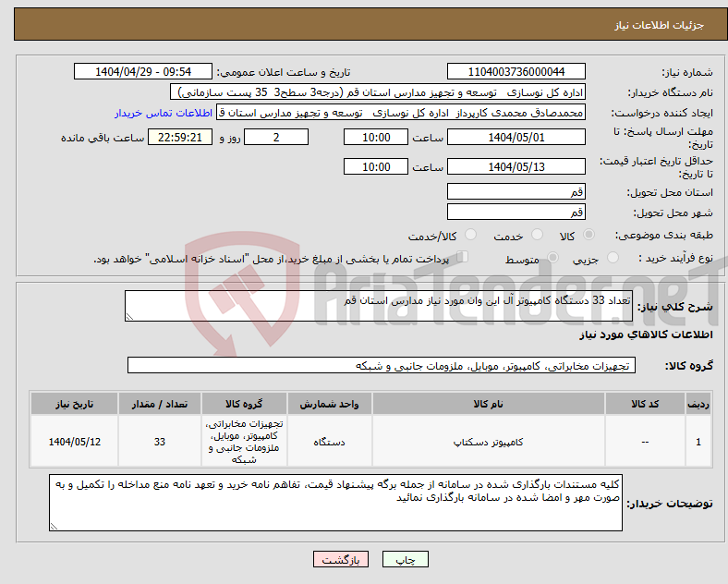This screenshot has height=584, width=728.
Task: Click the announcement date field 1404/04/29 - 09:54
Action: (143, 71)
